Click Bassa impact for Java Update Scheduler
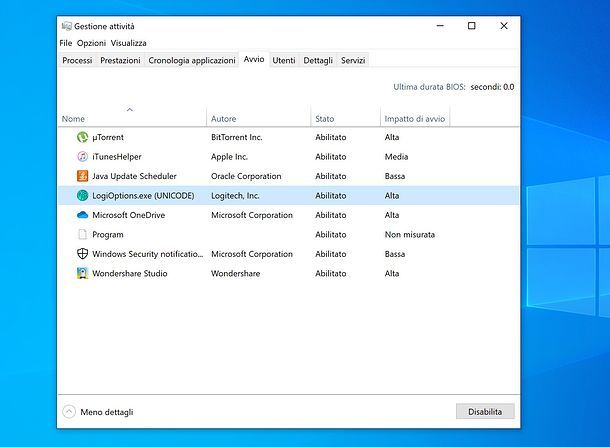 click(394, 176)
